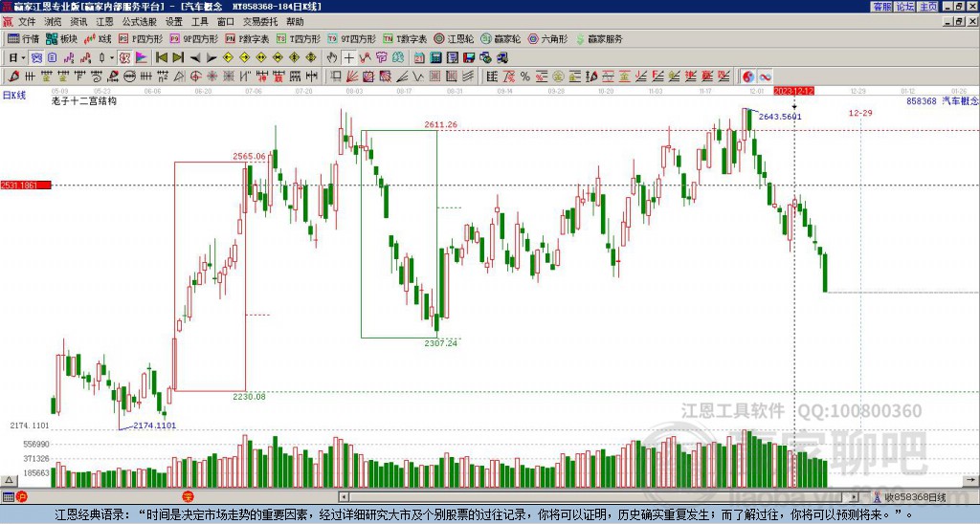Jump to last bar with skip-end icon

click(x=178, y=57)
